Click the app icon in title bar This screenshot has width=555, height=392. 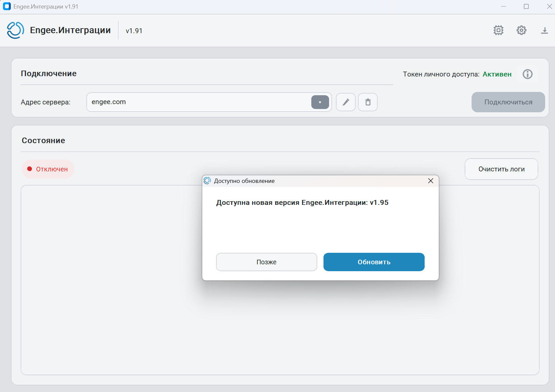click(x=7, y=7)
